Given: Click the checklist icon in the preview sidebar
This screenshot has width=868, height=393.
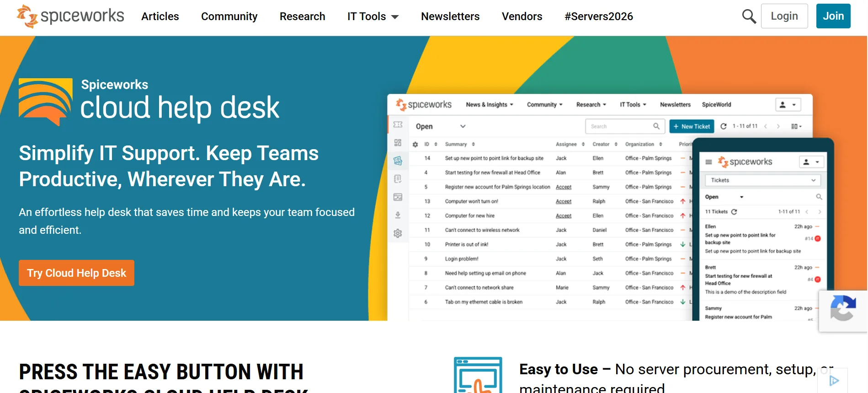Looking at the screenshot, I should [398, 179].
